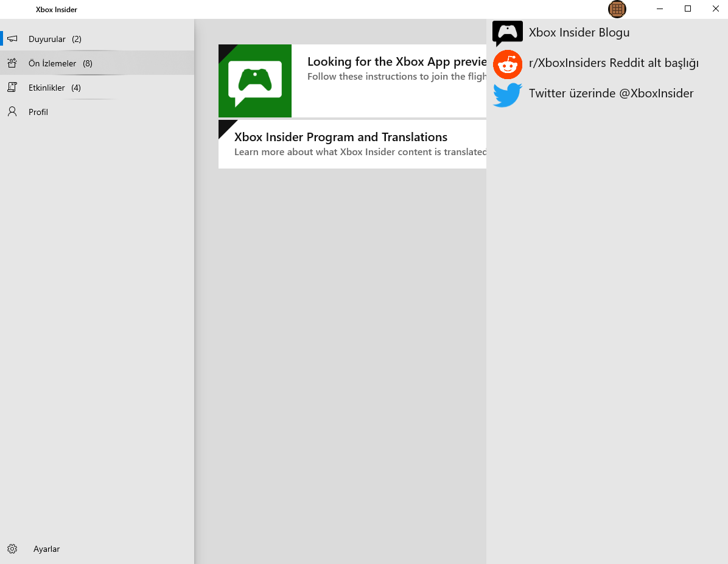This screenshot has height=564, width=728.
Task: Click the Xbox Insider window title
Action: [56, 9]
